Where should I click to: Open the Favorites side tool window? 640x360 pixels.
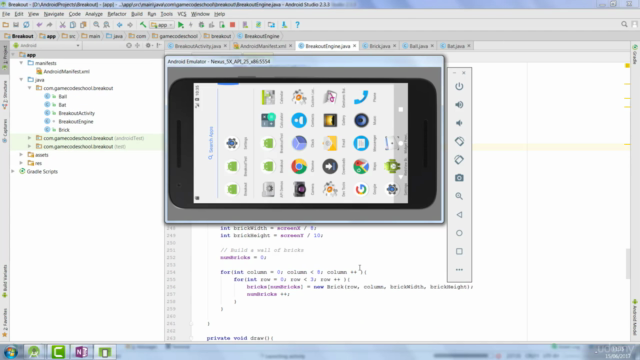pos(5,322)
